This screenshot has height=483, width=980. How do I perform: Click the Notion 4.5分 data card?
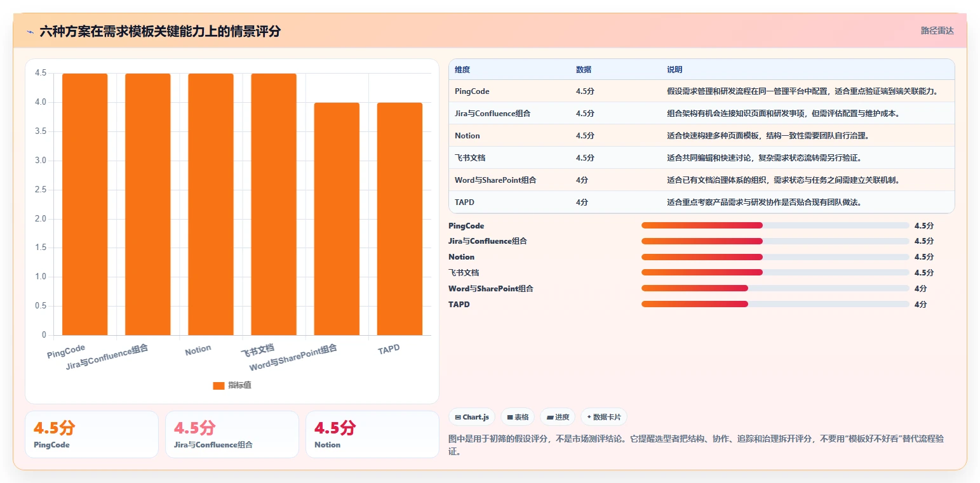(372, 434)
